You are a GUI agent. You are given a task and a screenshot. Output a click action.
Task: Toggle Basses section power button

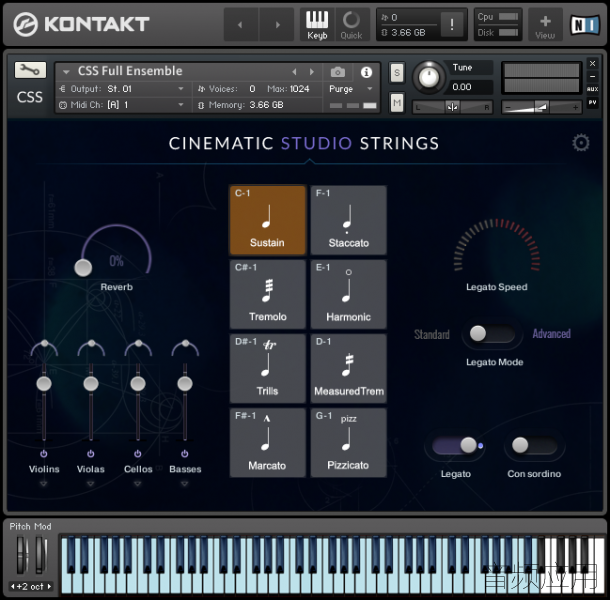point(185,454)
